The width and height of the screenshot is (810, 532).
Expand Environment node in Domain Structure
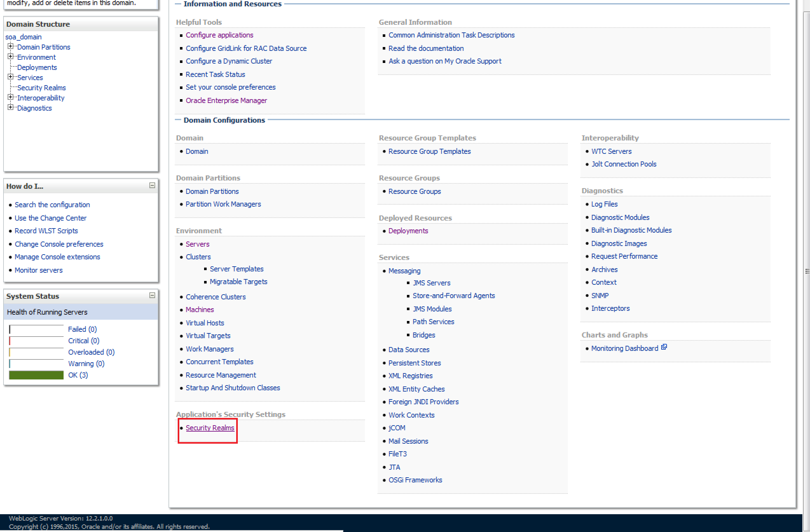(x=10, y=57)
